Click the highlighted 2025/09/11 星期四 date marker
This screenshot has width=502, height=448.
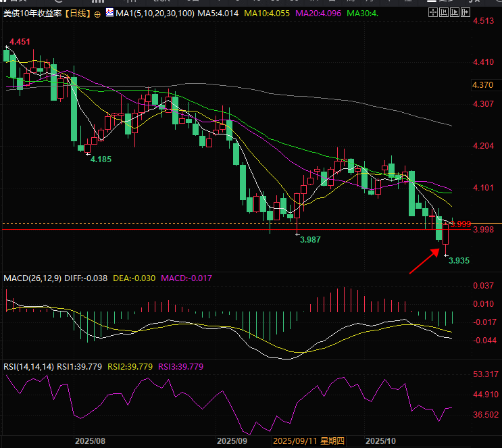[308, 441]
